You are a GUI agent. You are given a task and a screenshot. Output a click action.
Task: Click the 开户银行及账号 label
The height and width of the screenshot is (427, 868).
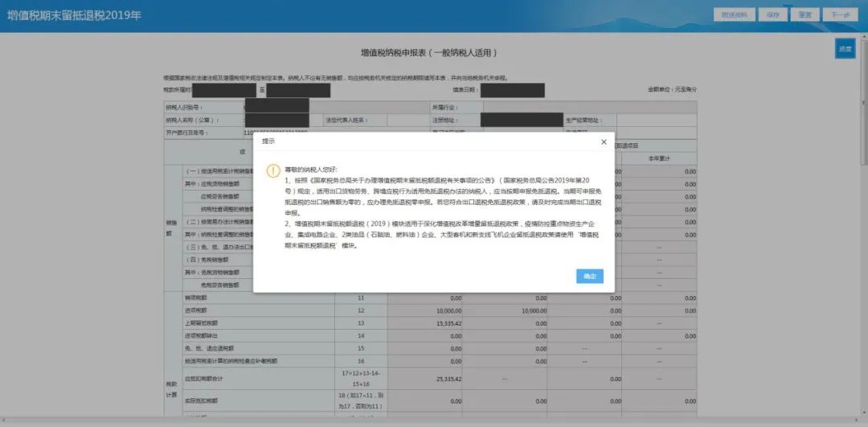[186, 133]
